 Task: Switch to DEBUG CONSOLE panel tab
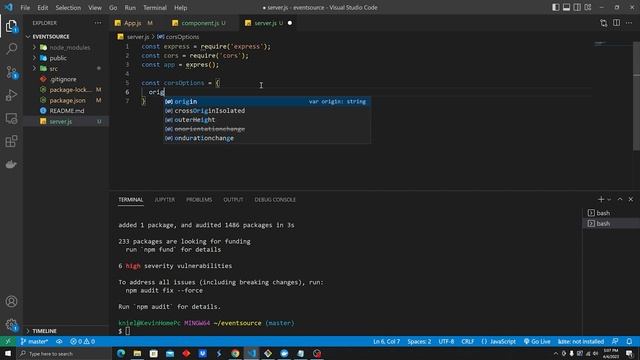tap(275, 200)
